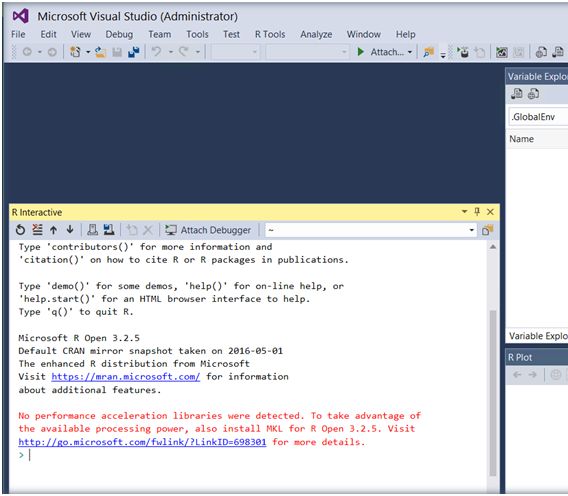This screenshot has width=568, height=496.
Task: Open the Redo history dropdown arrow
Action: pyautogui.click(x=198, y=53)
